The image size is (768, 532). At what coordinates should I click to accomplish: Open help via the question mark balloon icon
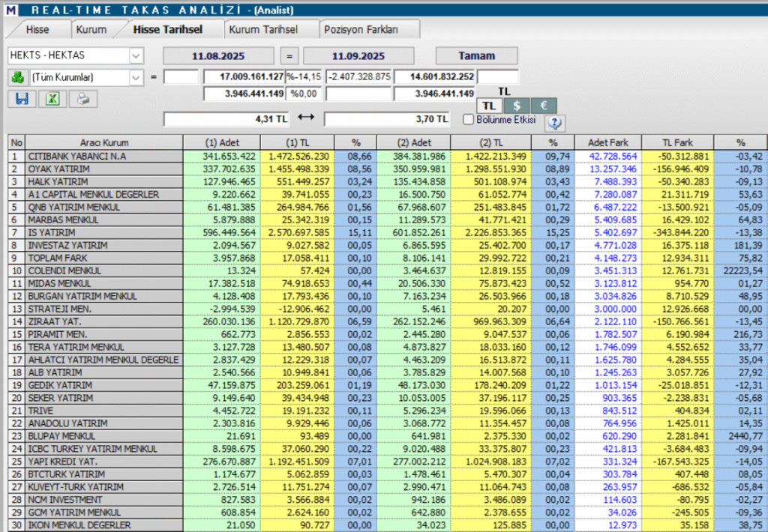tap(554, 123)
